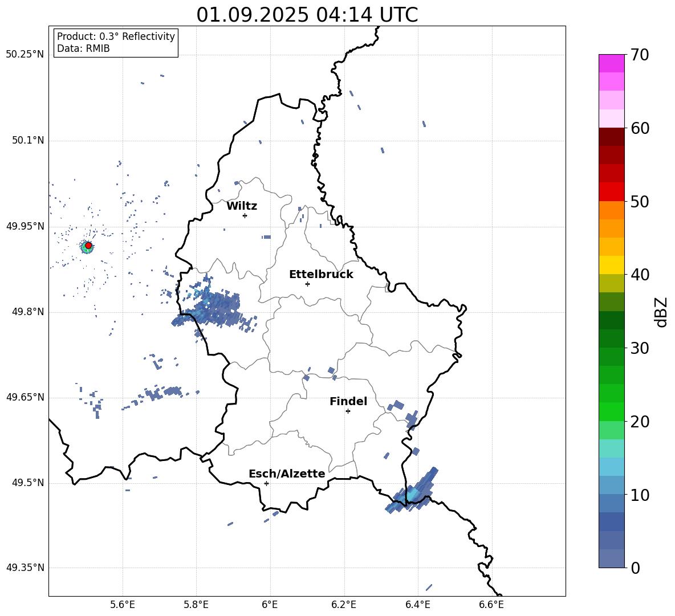
Task: Click the magenta top colorbar segment
Action: (x=612, y=64)
